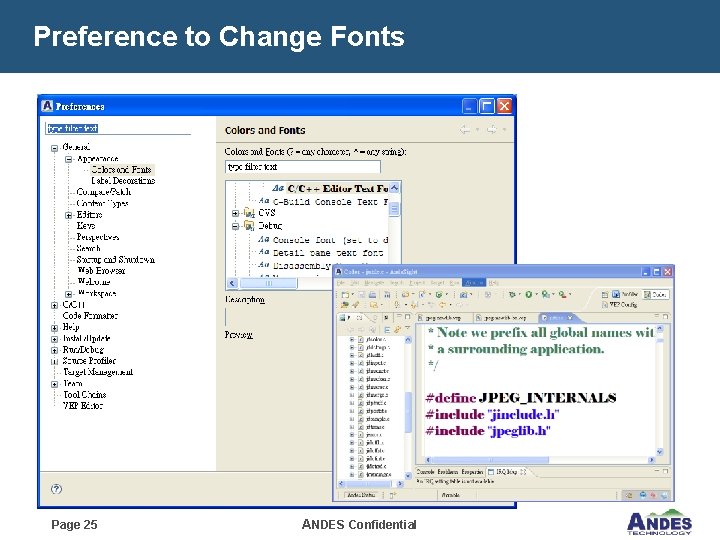Viewport: 720px width, 540px height.
Task: Switch to the Console tab in AndeSight
Action: click(425, 472)
